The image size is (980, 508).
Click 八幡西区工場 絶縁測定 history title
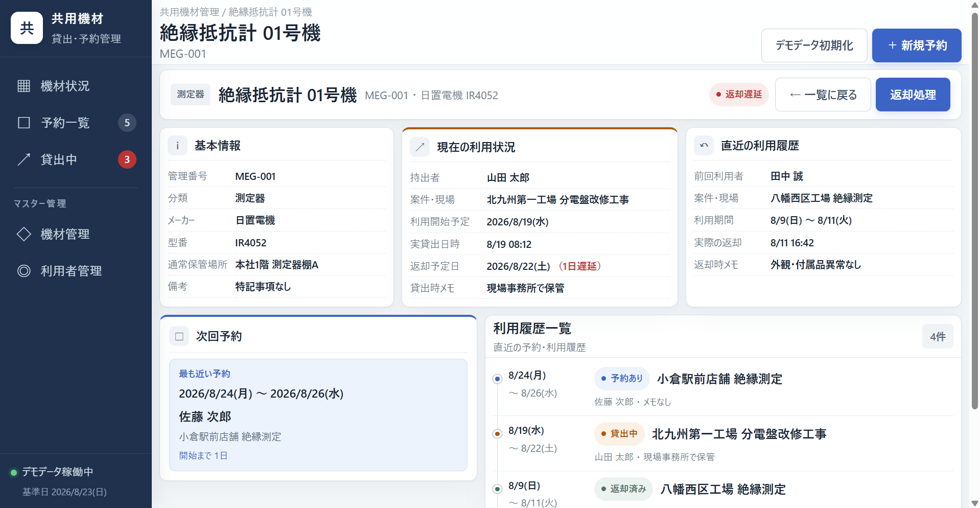pyautogui.click(x=722, y=490)
